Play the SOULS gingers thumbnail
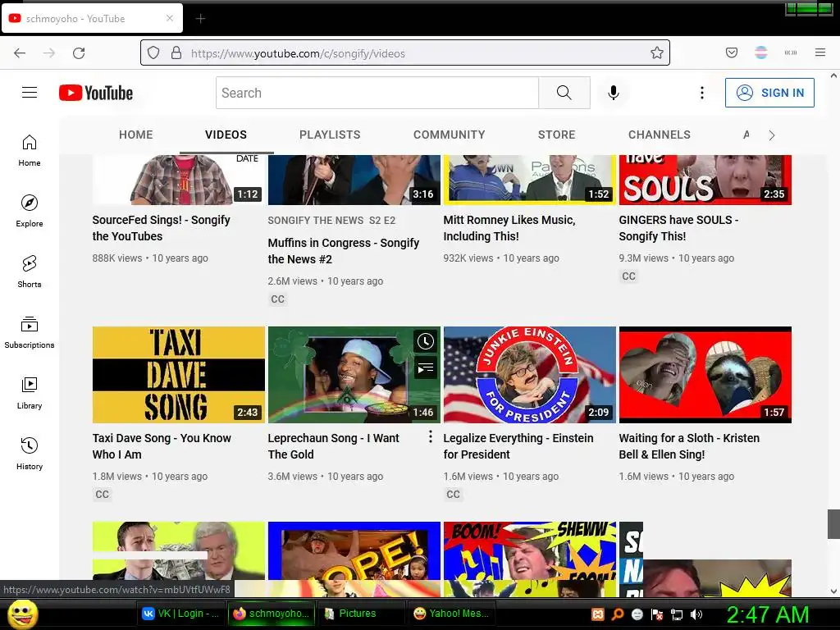 [705, 180]
